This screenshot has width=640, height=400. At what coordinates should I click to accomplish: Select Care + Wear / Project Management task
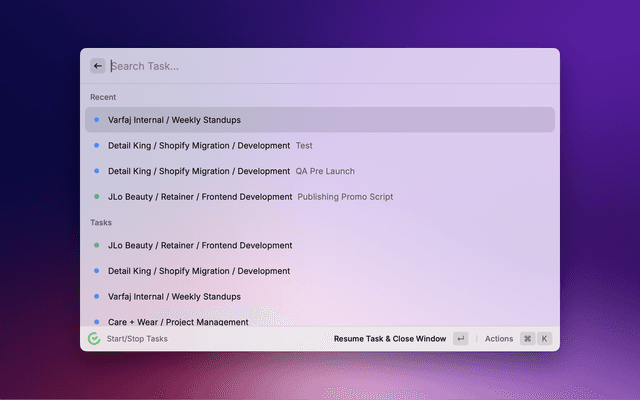click(178, 322)
